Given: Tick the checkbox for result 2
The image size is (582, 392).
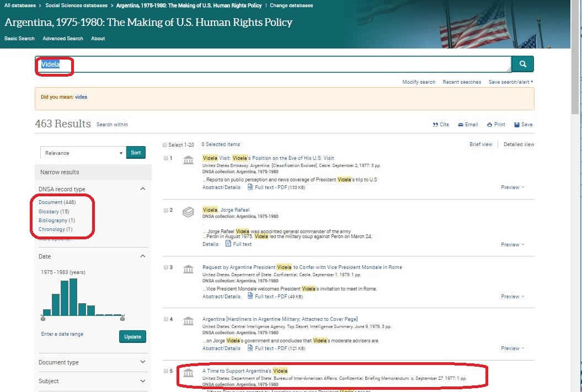Looking at the screenshot, I should click(x=166, y=210).
